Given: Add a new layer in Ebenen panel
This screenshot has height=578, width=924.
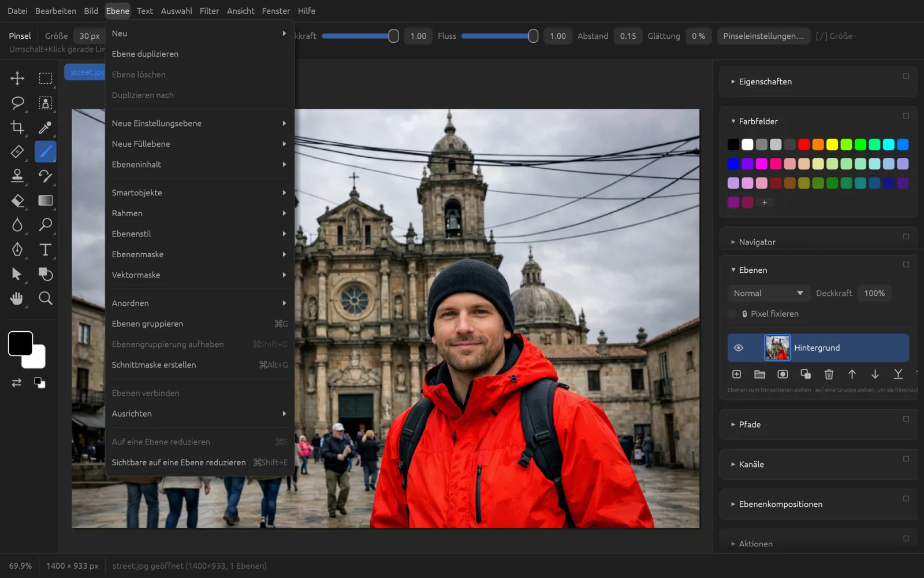Looking at the screenshot, I should (x=736, y=375).
